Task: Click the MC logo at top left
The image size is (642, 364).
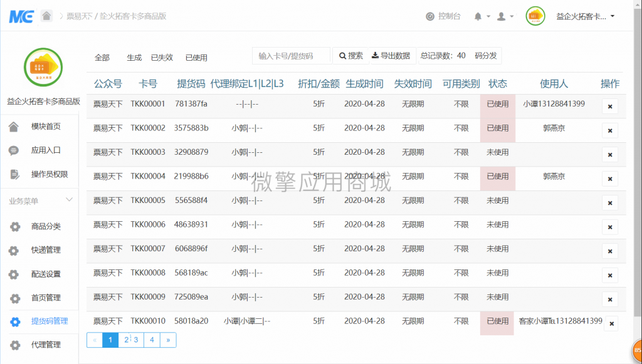Action: 21,16
